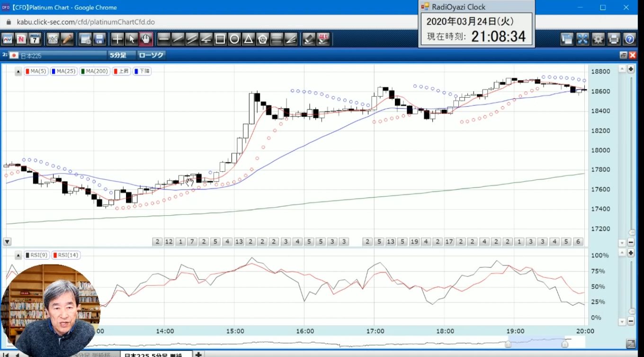Screen dimensions: 644x357
Task: Switch to 日本225 5分足 bottom tab
Action: [x=155, y=354]
